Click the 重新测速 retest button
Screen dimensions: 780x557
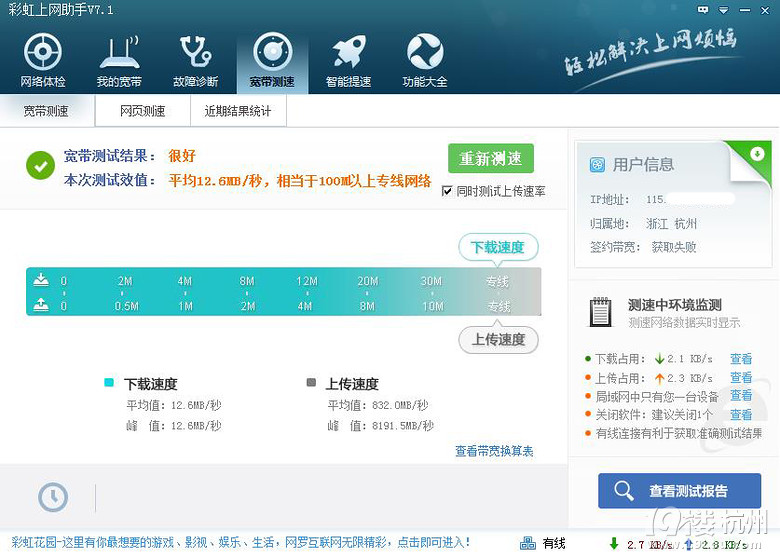click(x=491, y=158)
